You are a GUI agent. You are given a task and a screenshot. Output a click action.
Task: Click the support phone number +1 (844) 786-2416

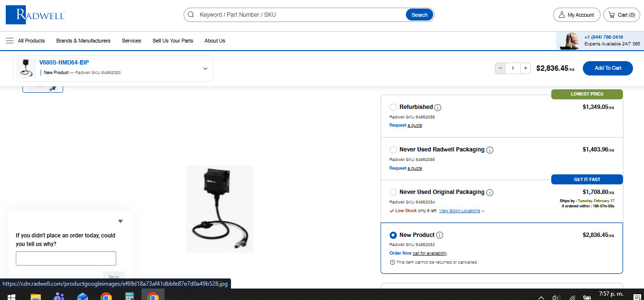tap(603, 37)
